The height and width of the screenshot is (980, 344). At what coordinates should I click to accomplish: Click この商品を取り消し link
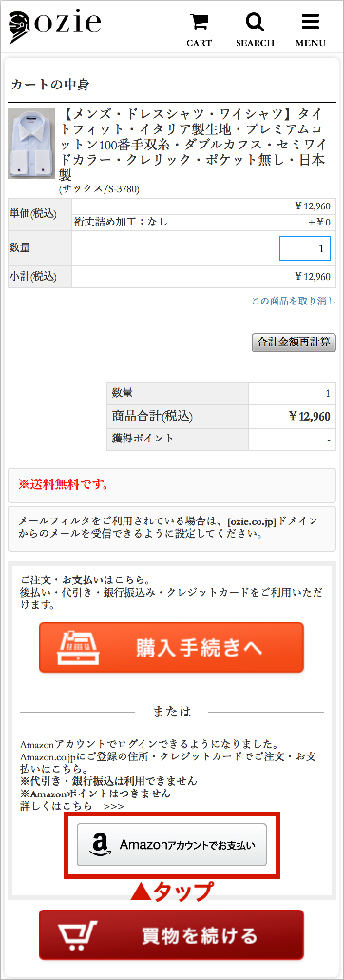(x=294, y=302)
